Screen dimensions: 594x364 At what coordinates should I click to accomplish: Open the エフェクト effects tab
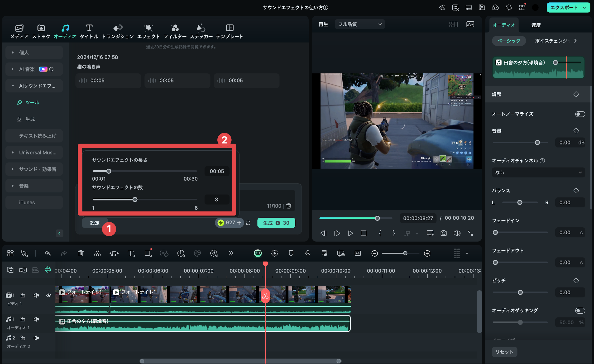coord(148,31)
